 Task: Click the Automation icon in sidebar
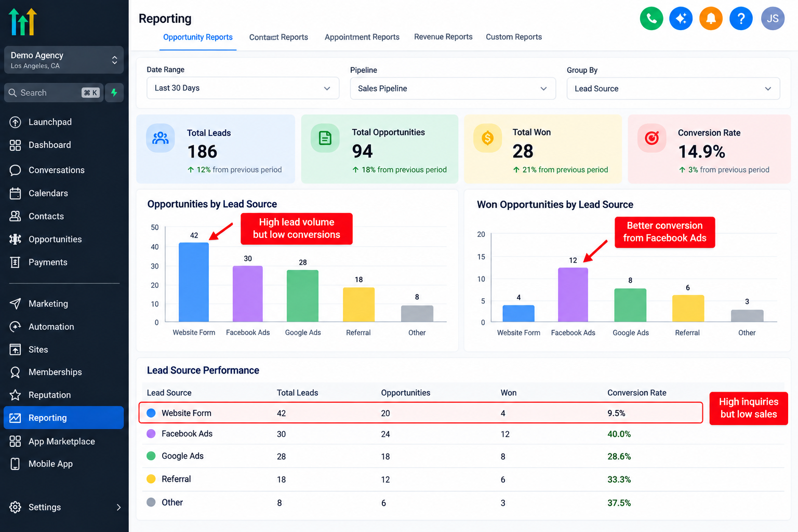click(16, 327)
